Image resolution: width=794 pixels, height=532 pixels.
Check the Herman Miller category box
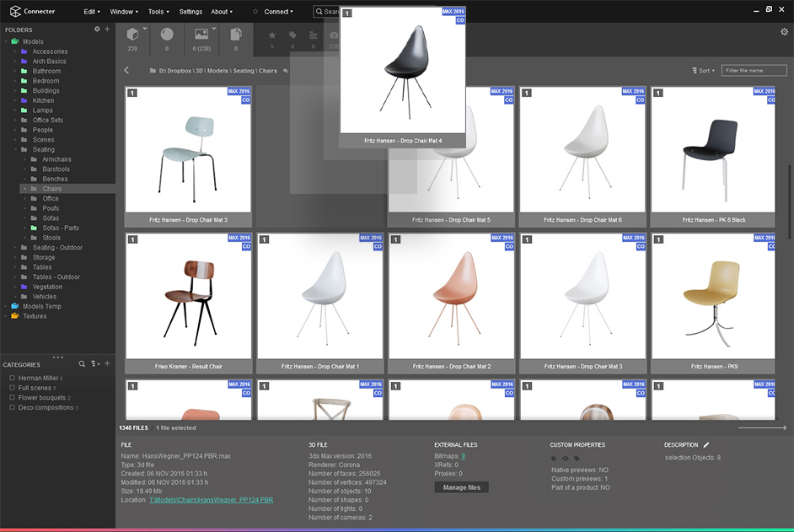point(12,378)
